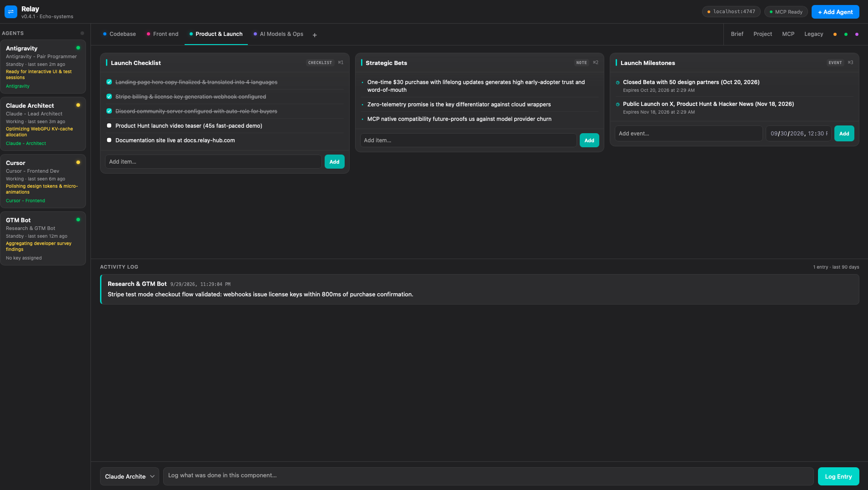The height and width of the screenshot is (490, 868).
Task: Click the Closed Beta milestone clock icon
Action: [617, 82]
